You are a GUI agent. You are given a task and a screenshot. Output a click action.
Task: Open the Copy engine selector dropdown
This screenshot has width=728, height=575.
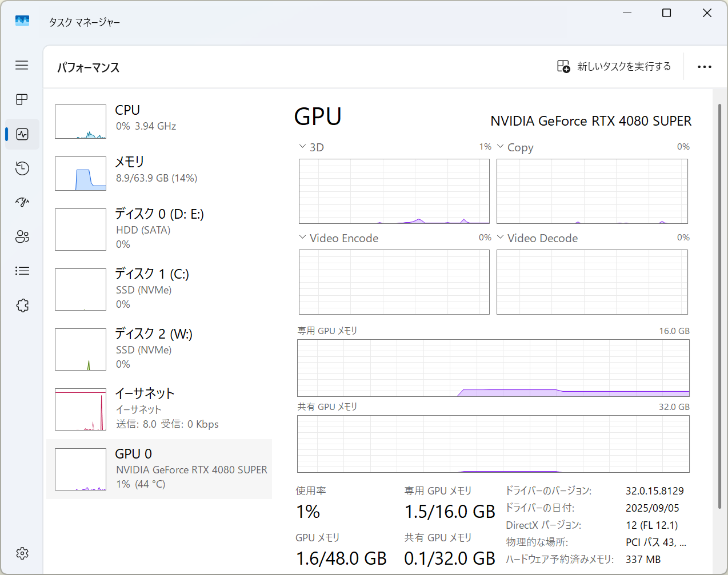point(515,147)
